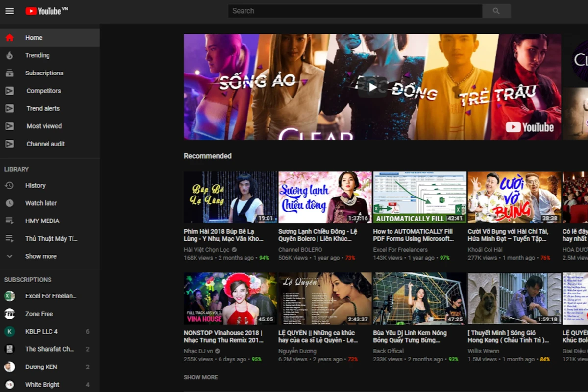Click title 'Phim Hài 2018 Búp Bê Lạ Lùng'
Image resolution: width=588 pixels, height=392 pixels.
coord(223,235)
